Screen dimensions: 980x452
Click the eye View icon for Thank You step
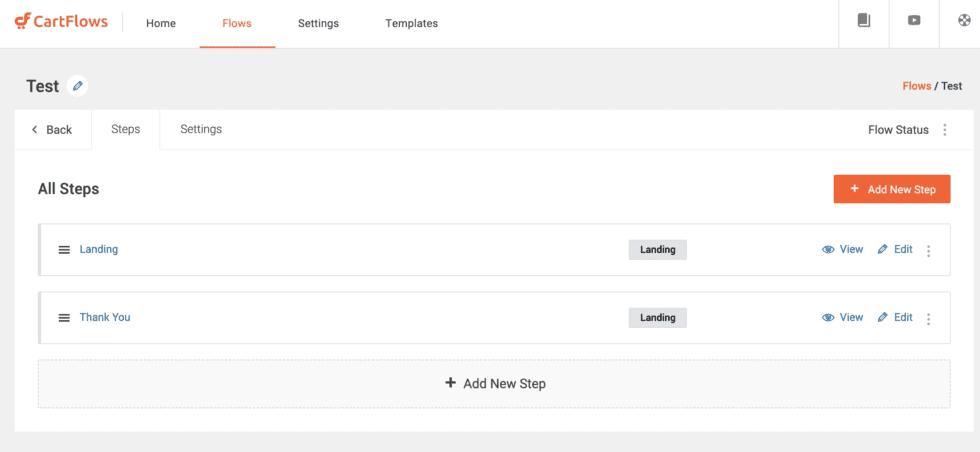click(x=828, y=318)
